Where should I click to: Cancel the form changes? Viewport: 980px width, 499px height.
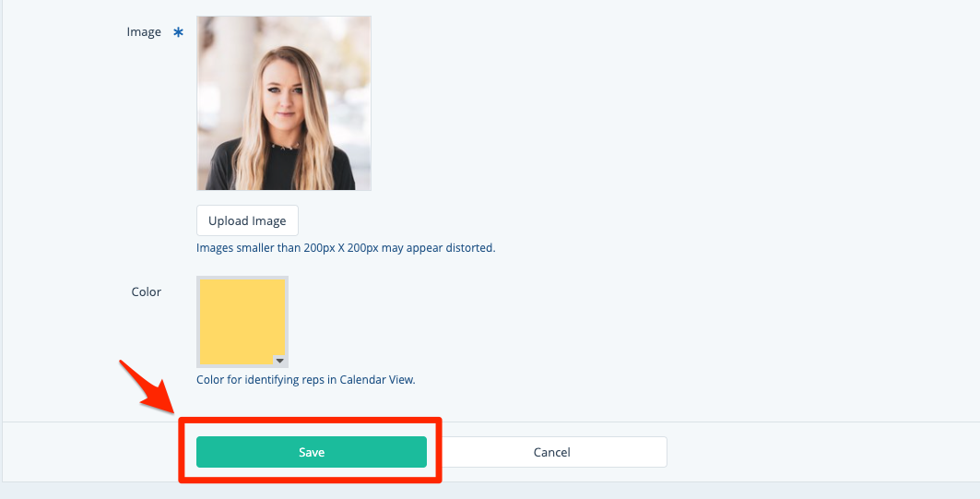click(552, 452)
